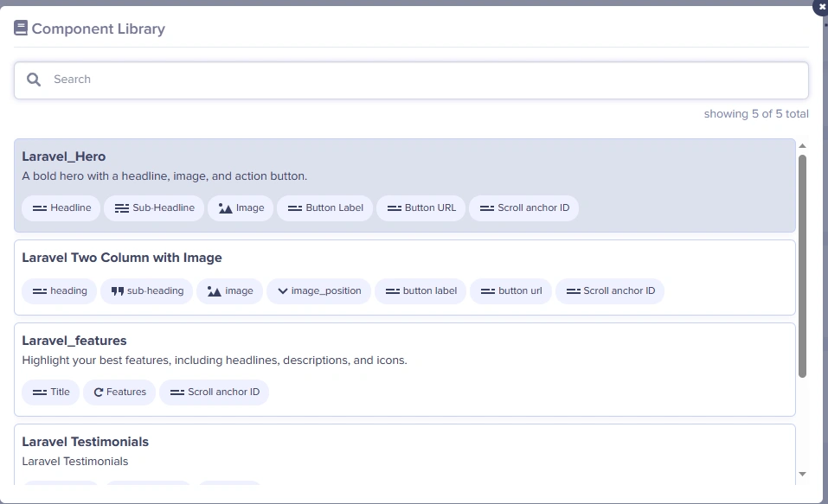Click the image_position dropdown chip
This screenshot has width=828, height=504.
tap(319, 290)
